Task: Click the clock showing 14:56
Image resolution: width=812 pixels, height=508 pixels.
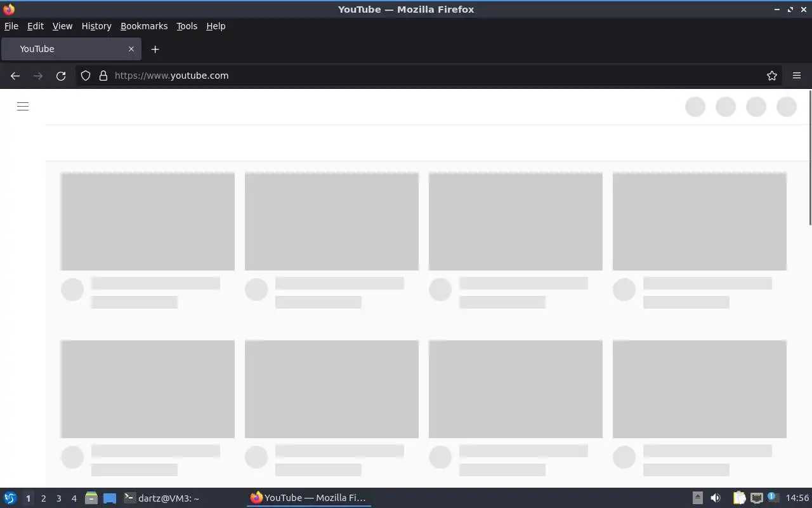Action: [797, 498]
